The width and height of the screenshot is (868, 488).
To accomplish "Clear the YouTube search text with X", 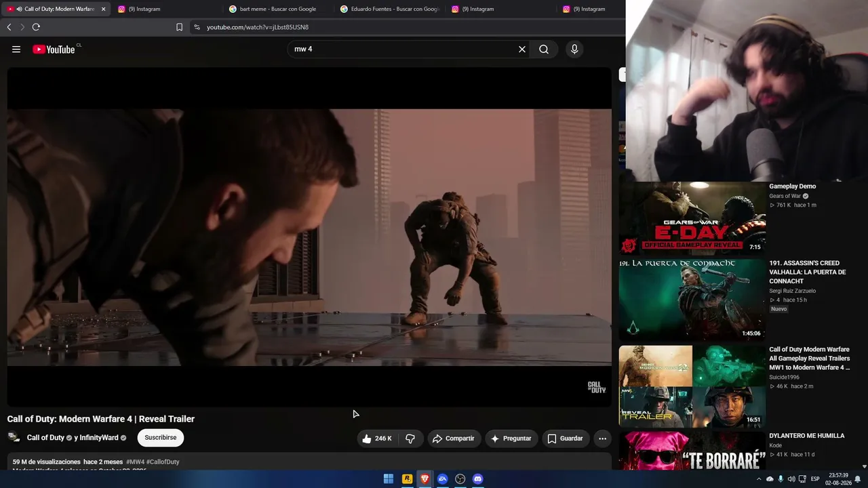I will pyautogui.click(x=522, y=49).
